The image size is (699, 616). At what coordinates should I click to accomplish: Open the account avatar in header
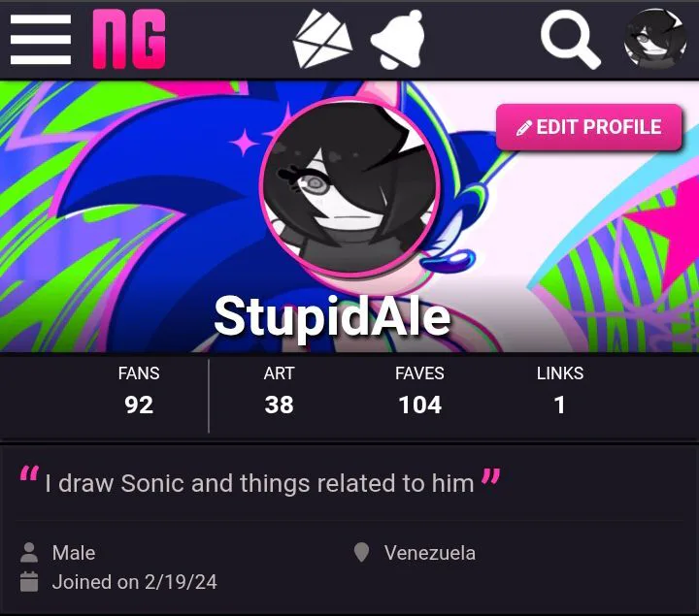[x=655, y=39]
